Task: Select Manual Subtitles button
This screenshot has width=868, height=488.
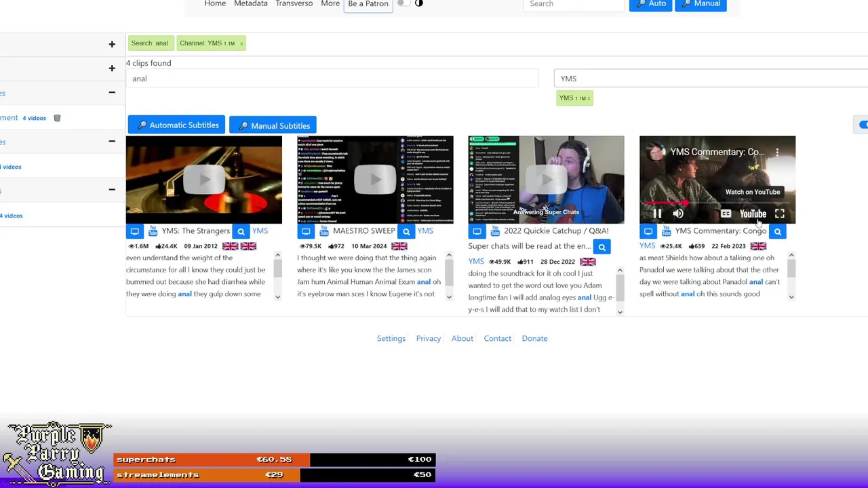Action: point(273,125)
